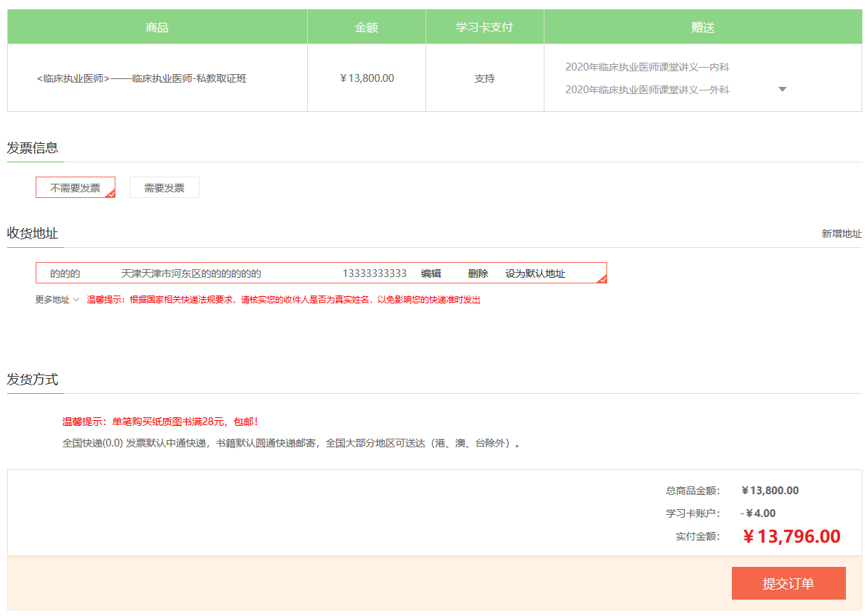Click the 金额 column header
The image size is (868, 616).
tap(366, 28)
